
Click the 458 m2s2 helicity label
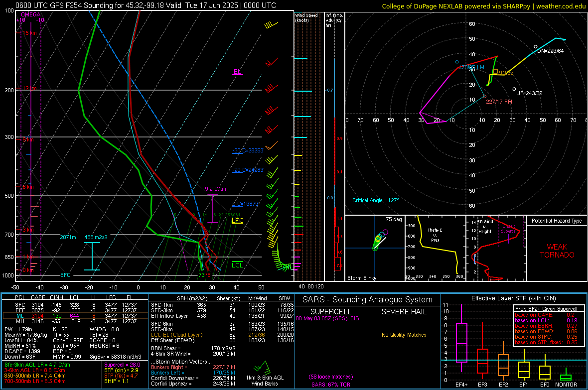tap(96, 238)
